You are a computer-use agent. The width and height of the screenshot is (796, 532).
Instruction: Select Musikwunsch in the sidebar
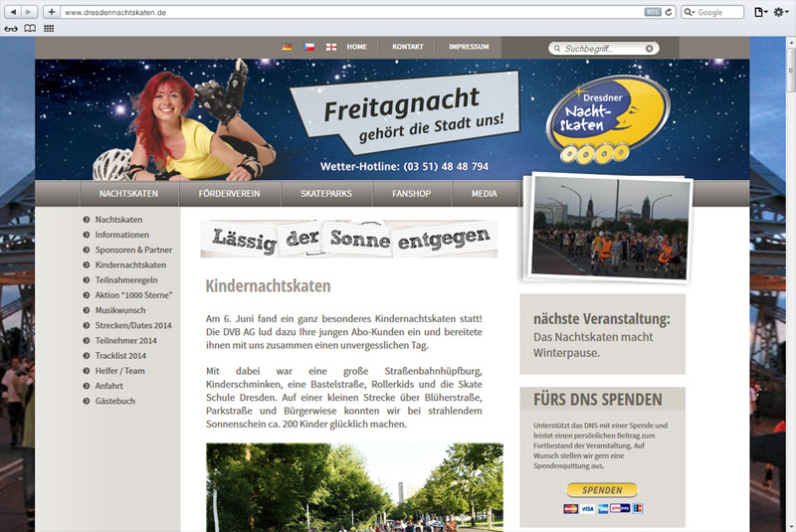click(x=120, y=310)
